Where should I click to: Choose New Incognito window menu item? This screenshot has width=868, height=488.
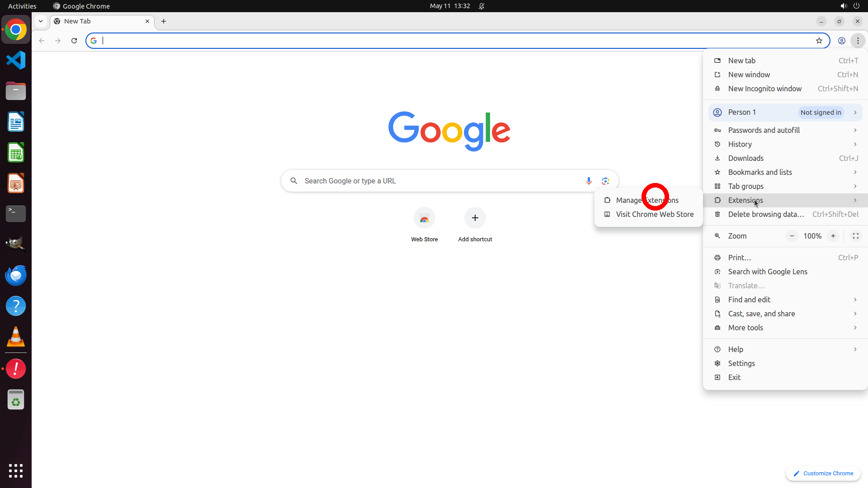coord(764,89)
